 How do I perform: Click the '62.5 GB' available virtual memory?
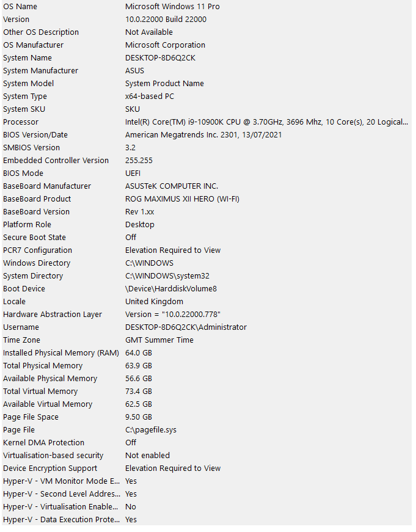(139, 404)
